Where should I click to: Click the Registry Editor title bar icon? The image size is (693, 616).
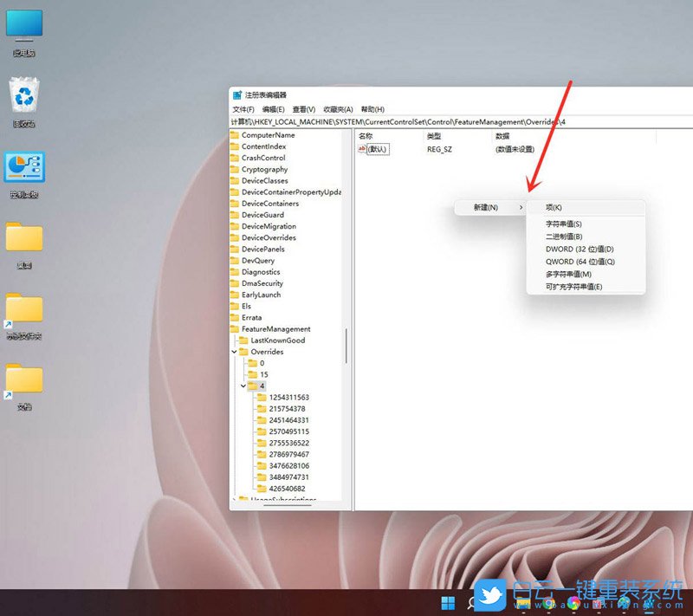tap(236, 95)
